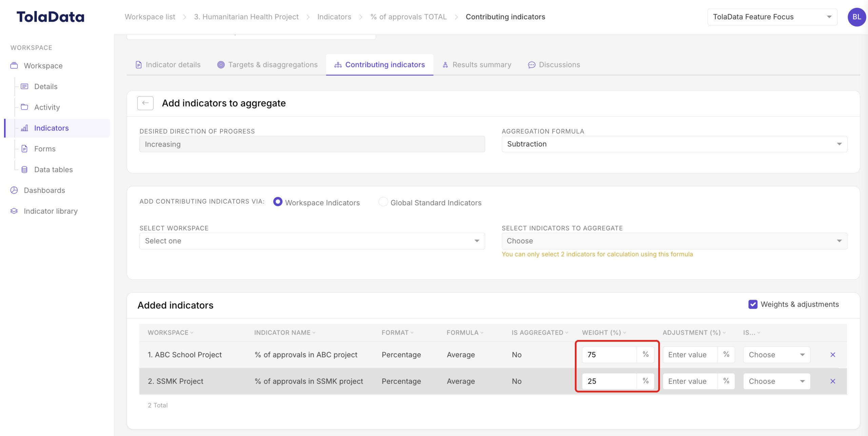Viewport: 868px width, 436px height.
Task: Click the Indicator library layers icon
Action: pos(14,211)
